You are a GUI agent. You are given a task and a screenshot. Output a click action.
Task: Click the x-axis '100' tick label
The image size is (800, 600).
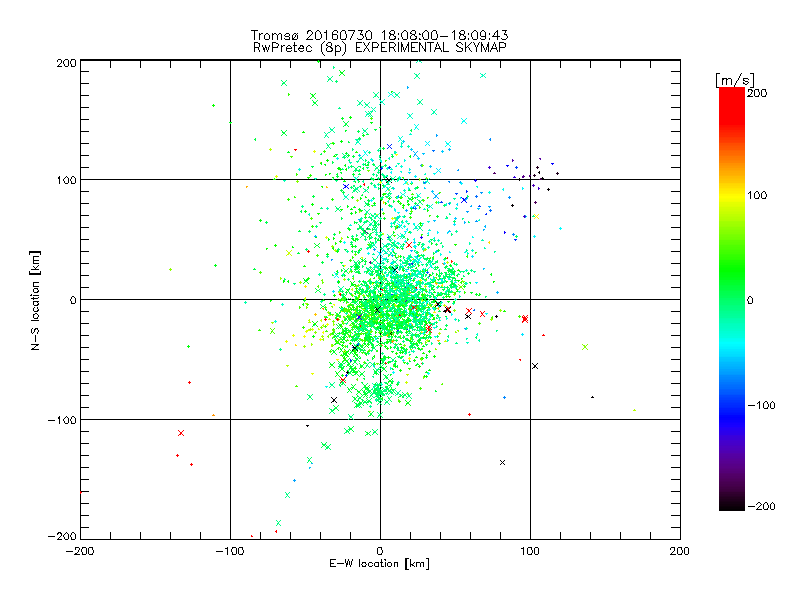[x=530, y=551]
